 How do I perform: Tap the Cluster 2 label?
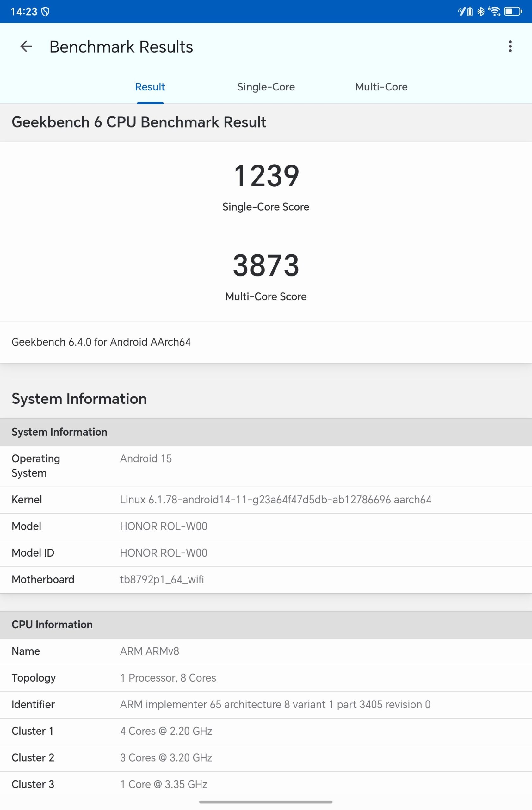pos(33,757)
